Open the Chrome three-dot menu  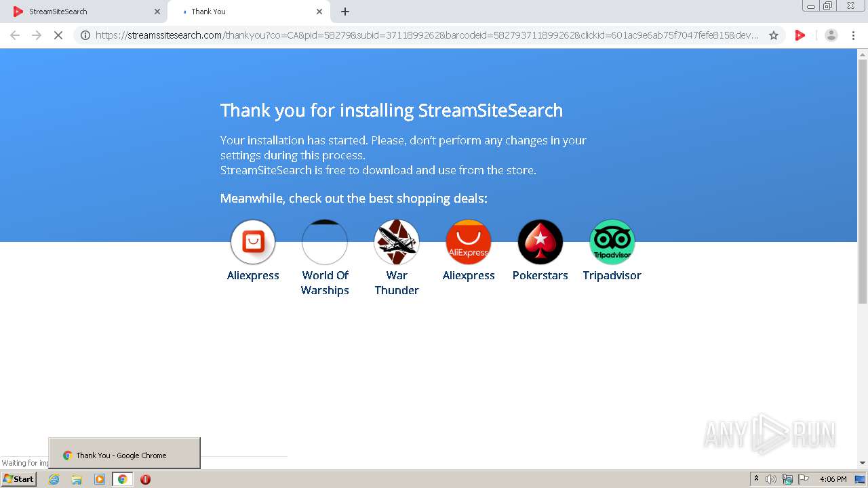click(854, 35)
